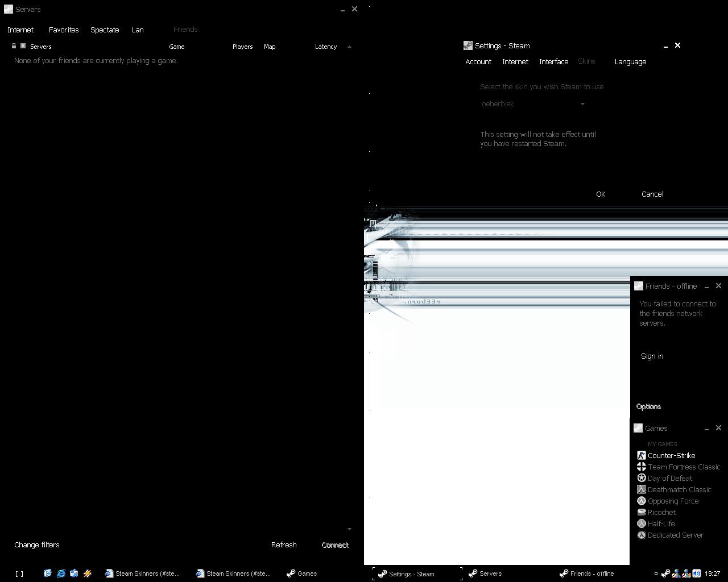
Task: Open the Account tab in Settings
Action: [478, 61]
